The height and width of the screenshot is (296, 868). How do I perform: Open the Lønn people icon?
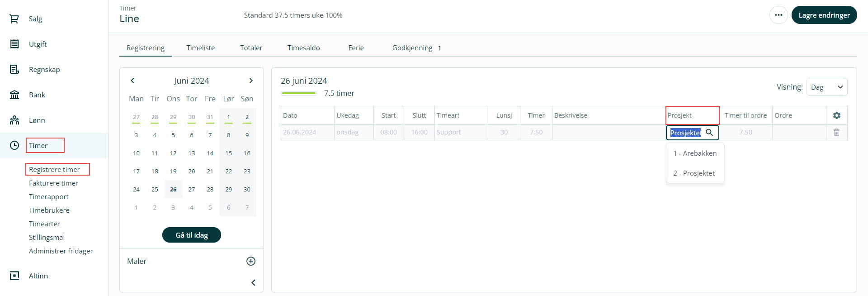14,120
